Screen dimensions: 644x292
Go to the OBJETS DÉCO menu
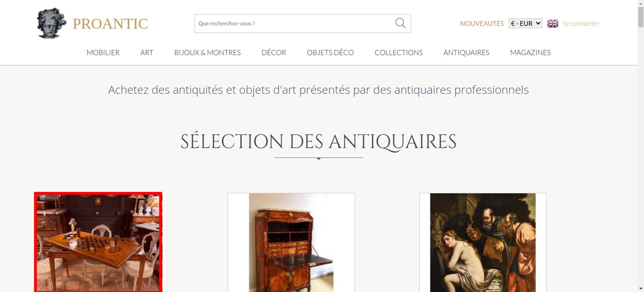pos(330,52)
